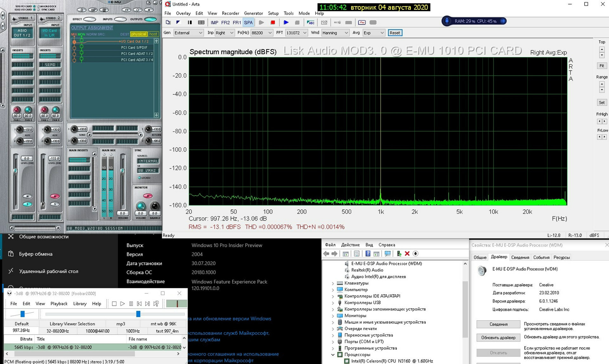The image size is (609, 364).
Task: Open the Wnd Hanning window dropdown
Action: 335,33
